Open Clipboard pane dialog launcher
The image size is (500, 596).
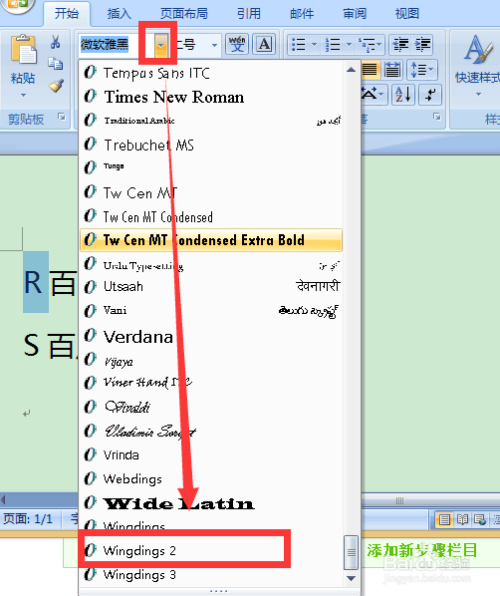pyautogui.click(x=62, y=117)
